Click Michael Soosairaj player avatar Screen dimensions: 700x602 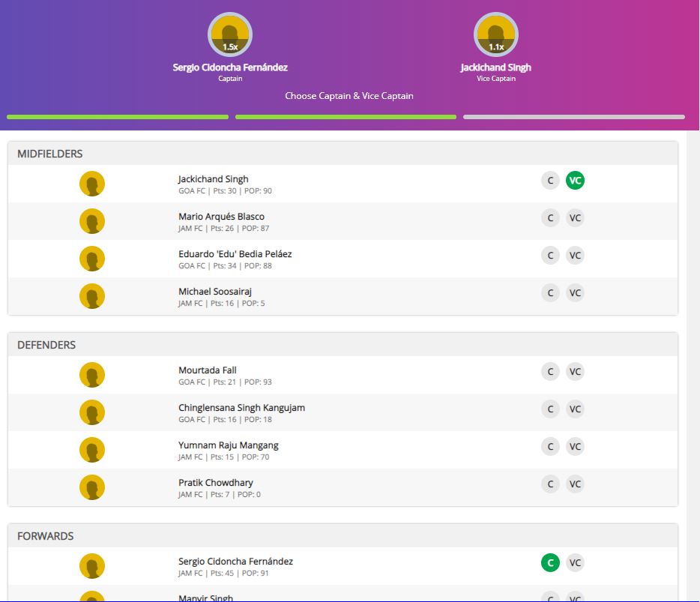pos(92,296)
